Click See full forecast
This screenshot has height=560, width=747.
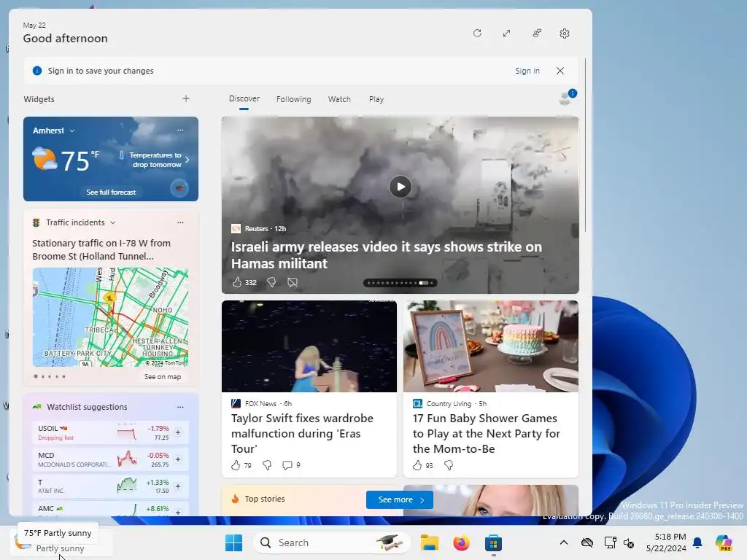click(x=111, y=192)
